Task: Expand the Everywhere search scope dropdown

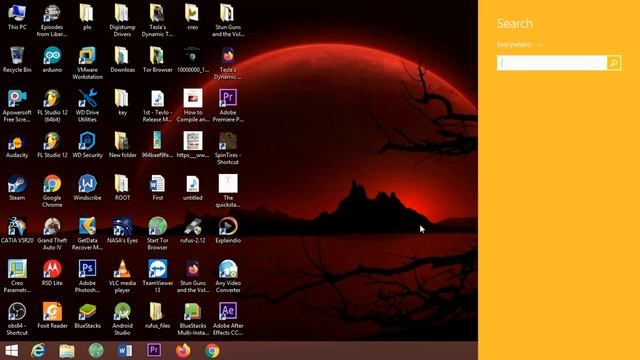Action: click(518, 44)
